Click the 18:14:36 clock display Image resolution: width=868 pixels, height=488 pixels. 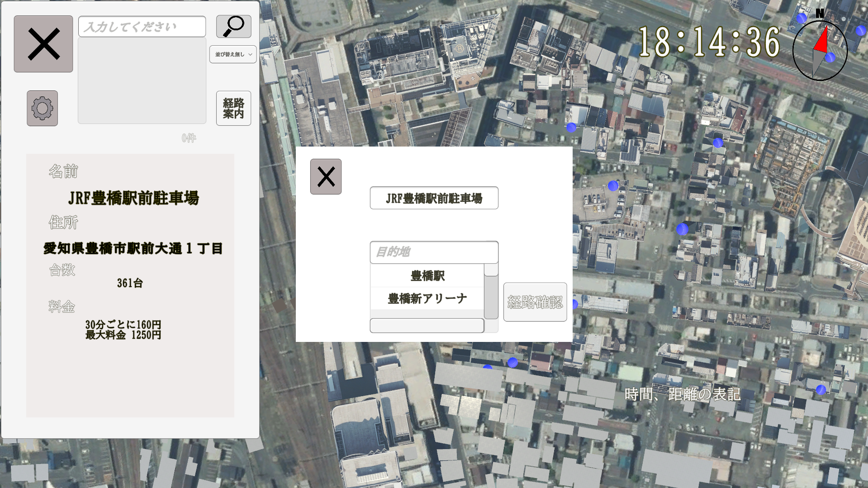(x=709, y=42)
